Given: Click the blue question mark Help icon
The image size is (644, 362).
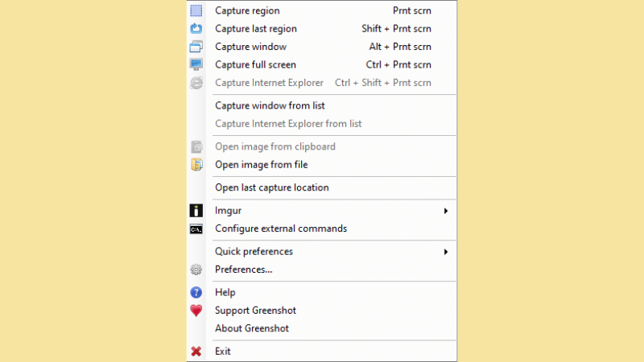Looking at the screenshot, I should click(x=196, y=293).
